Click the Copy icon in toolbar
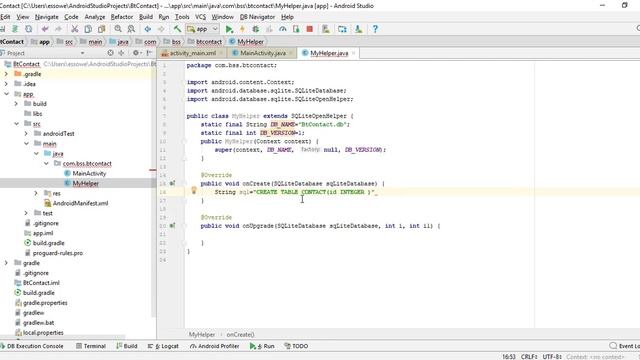640x360 pixels. tap(88, 29)
